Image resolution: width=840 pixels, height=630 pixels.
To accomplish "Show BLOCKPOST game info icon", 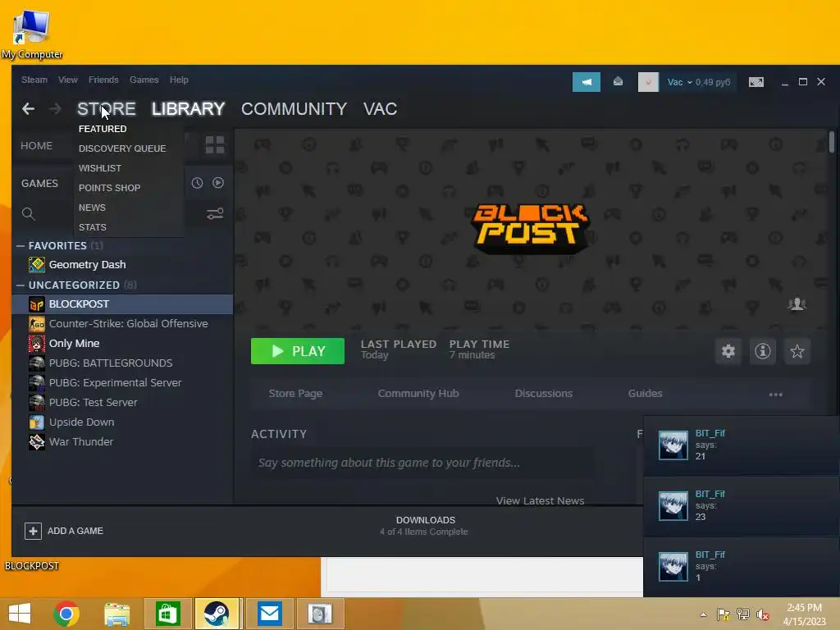I will tap(762, 351).
